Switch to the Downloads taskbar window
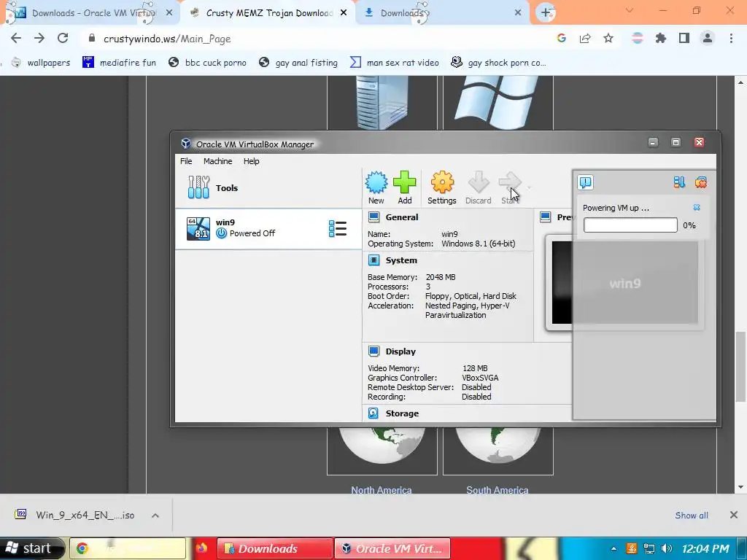747x560 pixels. [x=275, y=548]
